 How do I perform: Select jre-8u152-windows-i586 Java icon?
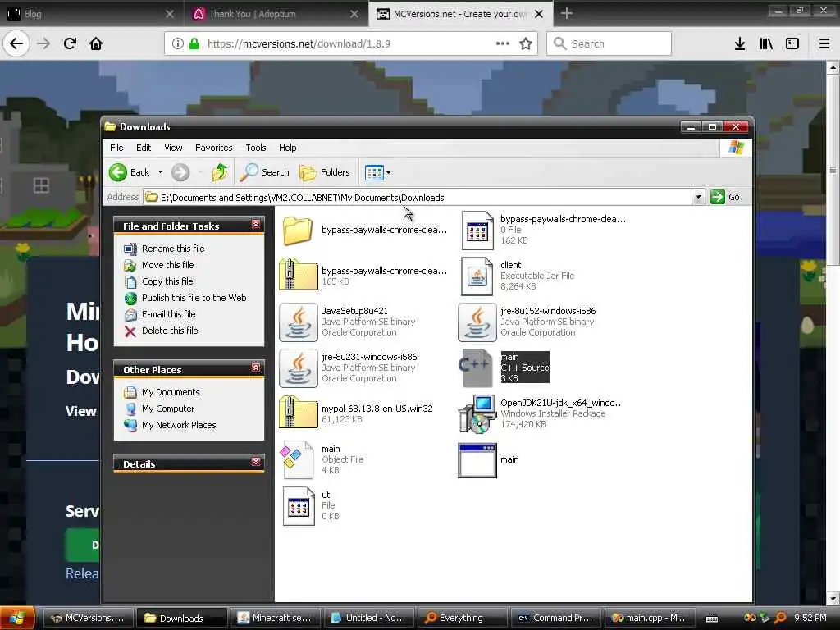pos(477,322)
